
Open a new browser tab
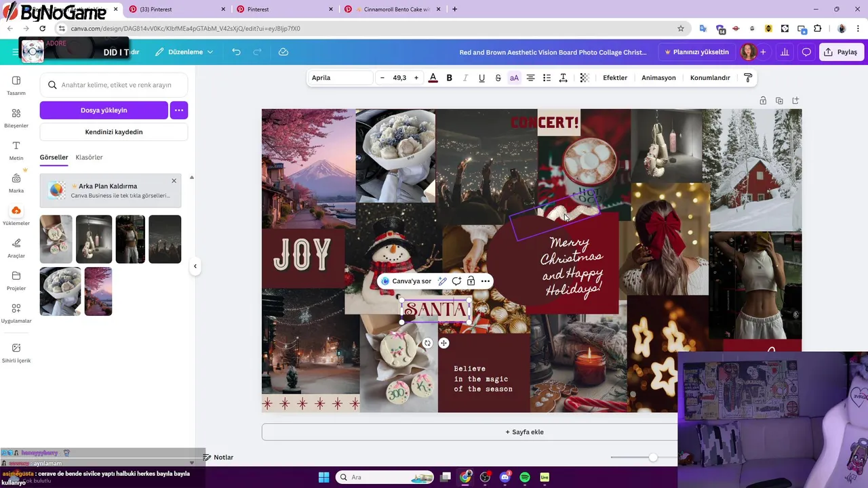(x=454, y=9)
